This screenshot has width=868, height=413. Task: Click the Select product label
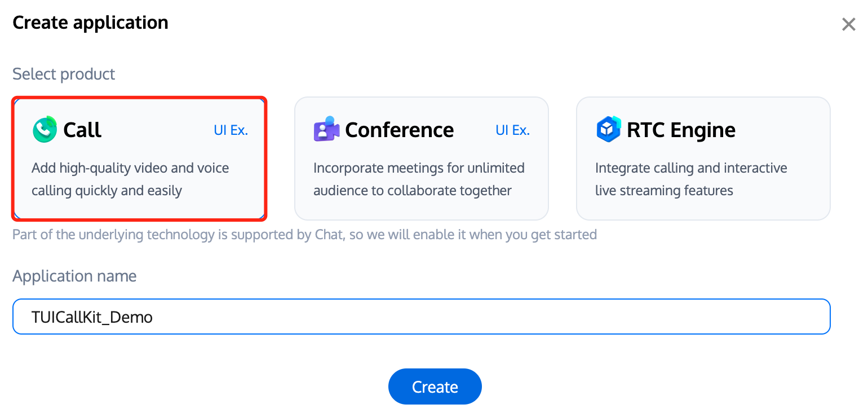pos(64,74)
